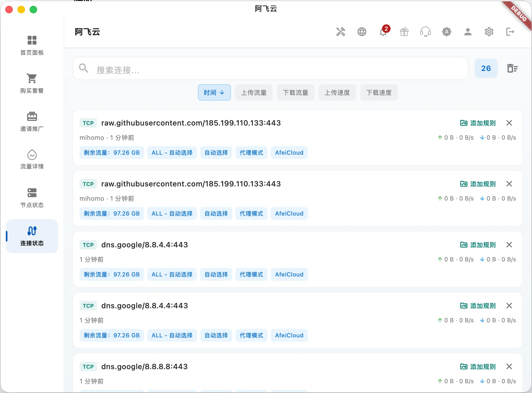Open 流量详情 traffic details

32,159
